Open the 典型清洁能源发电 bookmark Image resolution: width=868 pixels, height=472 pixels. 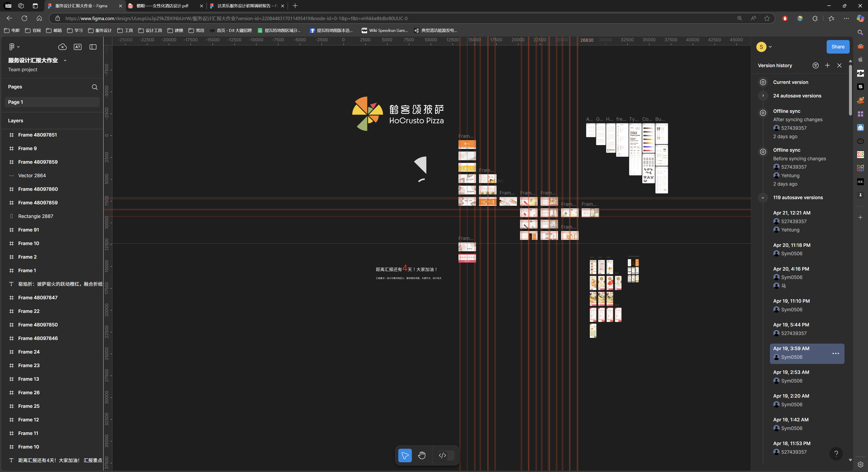coord(436,30)
